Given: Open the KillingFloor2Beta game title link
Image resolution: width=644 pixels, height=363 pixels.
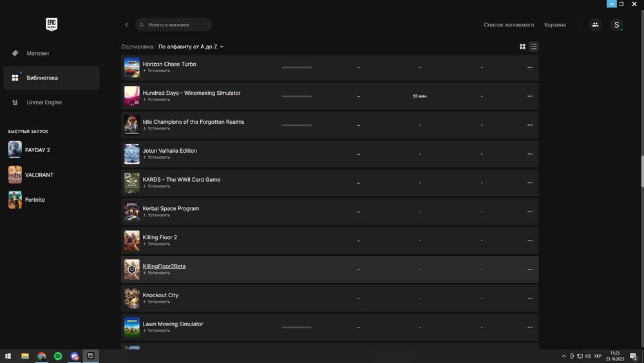Looking at the screenshot, I should (x=164, y=266).
